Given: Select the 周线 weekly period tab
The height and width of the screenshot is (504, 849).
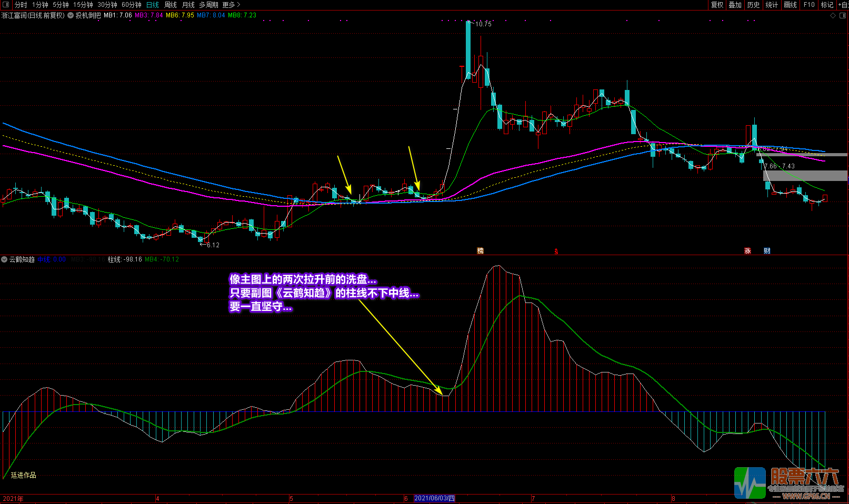Looking at the screenshot, I should (171, 5).
